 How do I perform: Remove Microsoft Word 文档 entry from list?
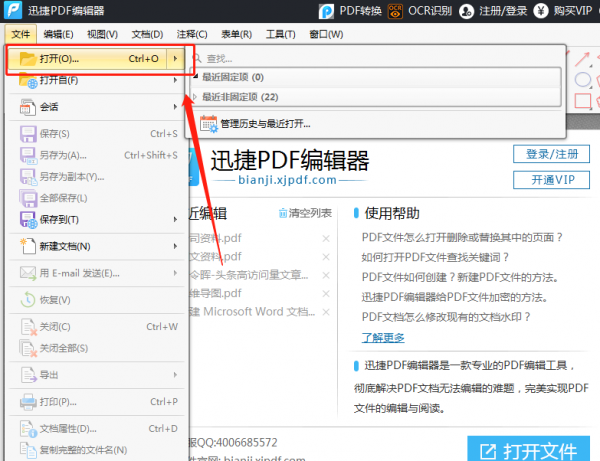coord(326,312)
